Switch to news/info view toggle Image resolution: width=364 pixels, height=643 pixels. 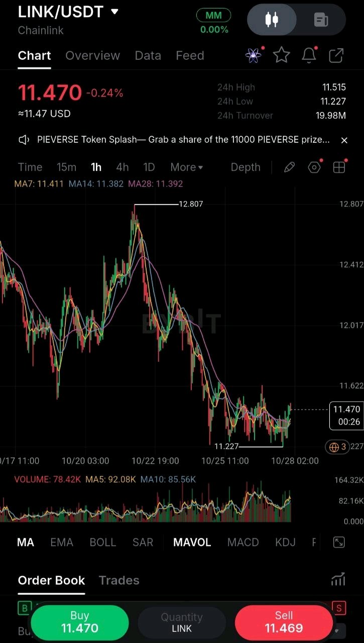click(321, 20)
